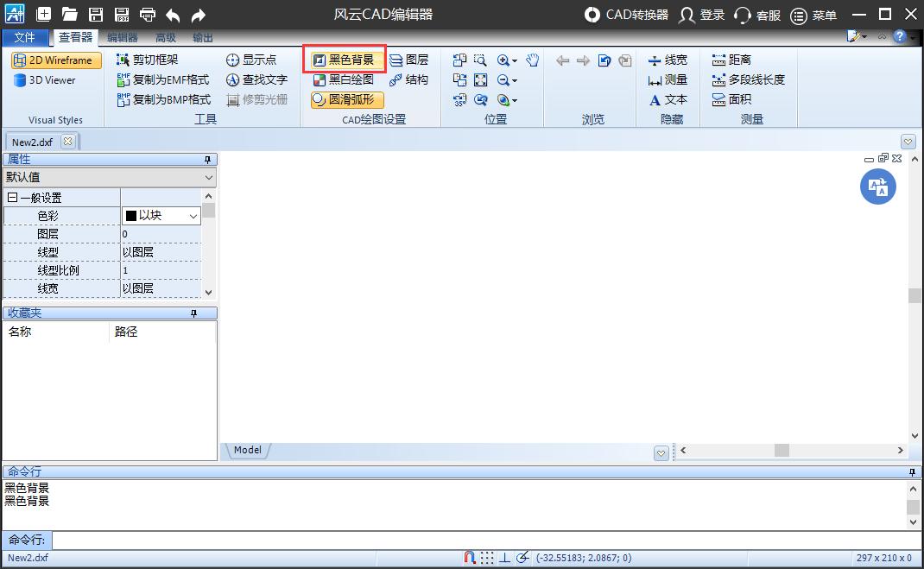Enable the 圆滑弧形 smooth arc option
The height and width of the screenshot is (569, 924).
pos(344,99)
